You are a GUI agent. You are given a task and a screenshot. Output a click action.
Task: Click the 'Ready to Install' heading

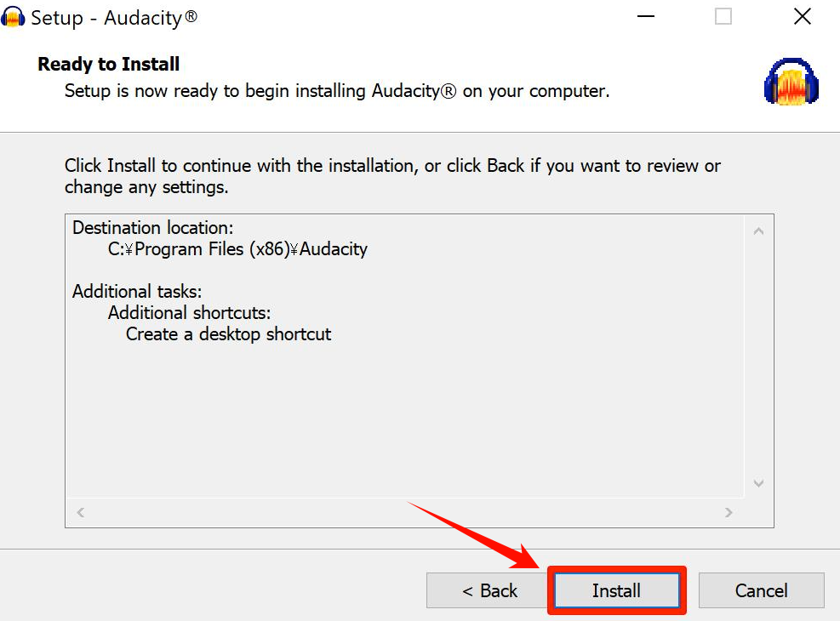(108, 65)
